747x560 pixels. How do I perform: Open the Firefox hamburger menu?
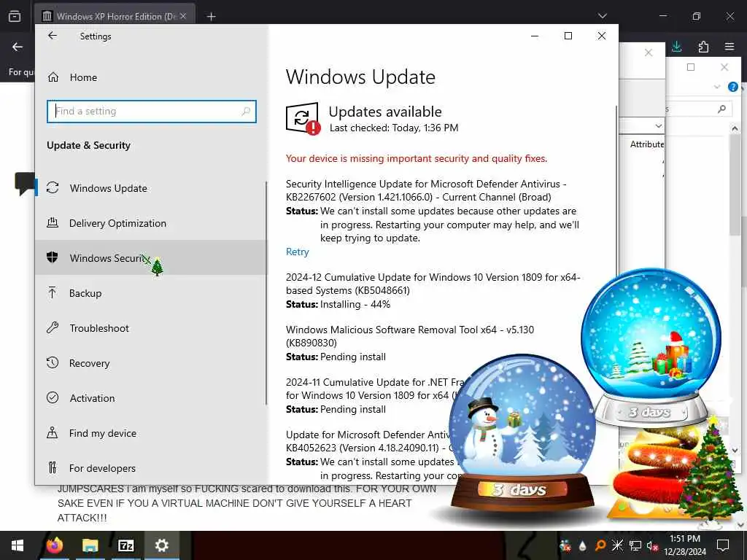[x=729, y=47]
